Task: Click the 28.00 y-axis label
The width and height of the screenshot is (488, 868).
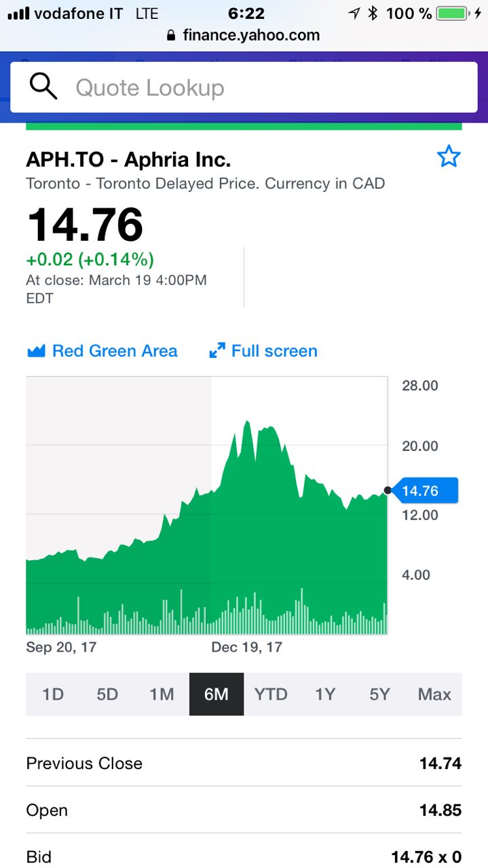Action: pyautogui.click(x=420, y=386)
